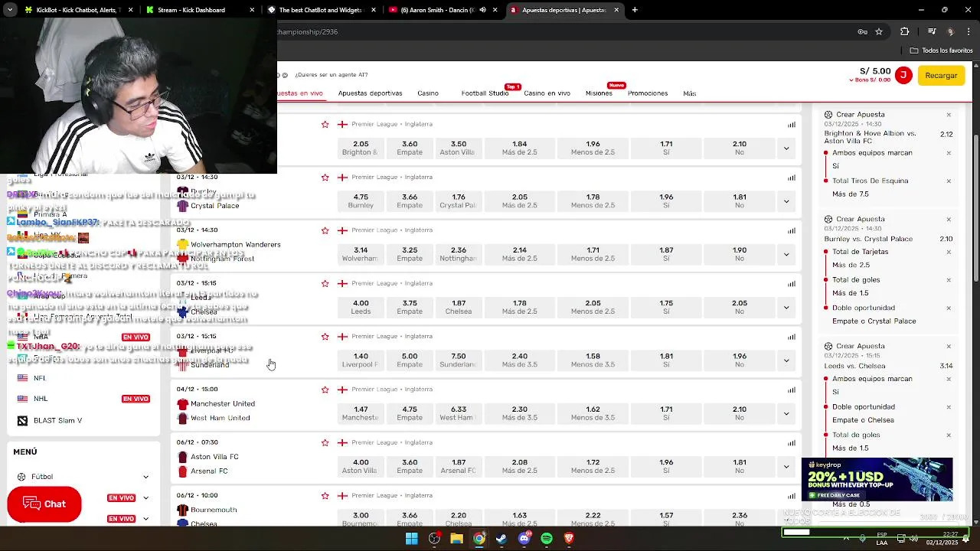Viewport: 980px width, 551px height.
Task: Expand more markets for Aston Villa vs Arsenal
Action: tap(786, 466)
